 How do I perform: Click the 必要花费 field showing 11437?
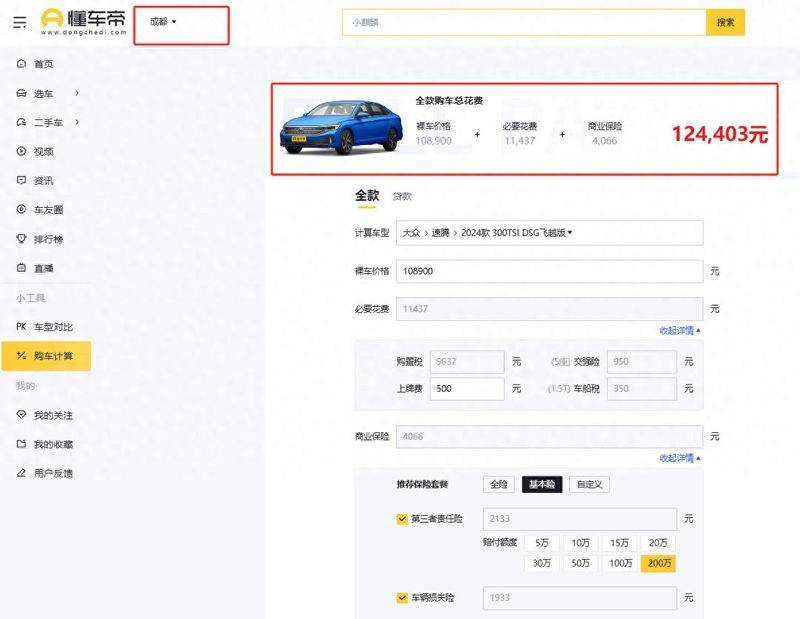coord(549,309)
